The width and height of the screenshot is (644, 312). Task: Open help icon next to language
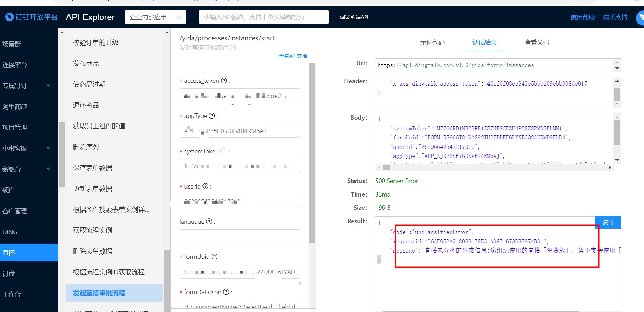pyautogui.click(x=209, y=222)
